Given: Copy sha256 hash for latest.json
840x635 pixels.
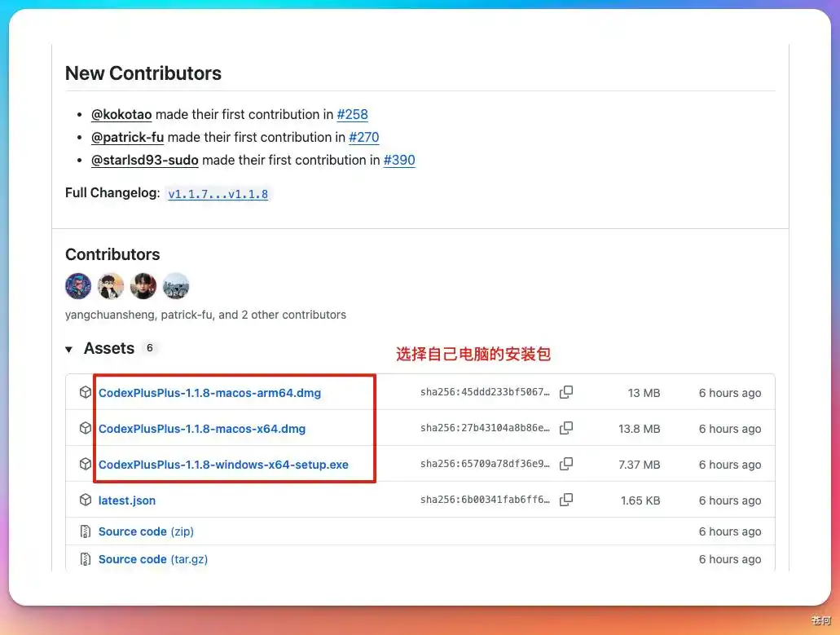Looking at the screenshot, I should [x=565, y=500].
